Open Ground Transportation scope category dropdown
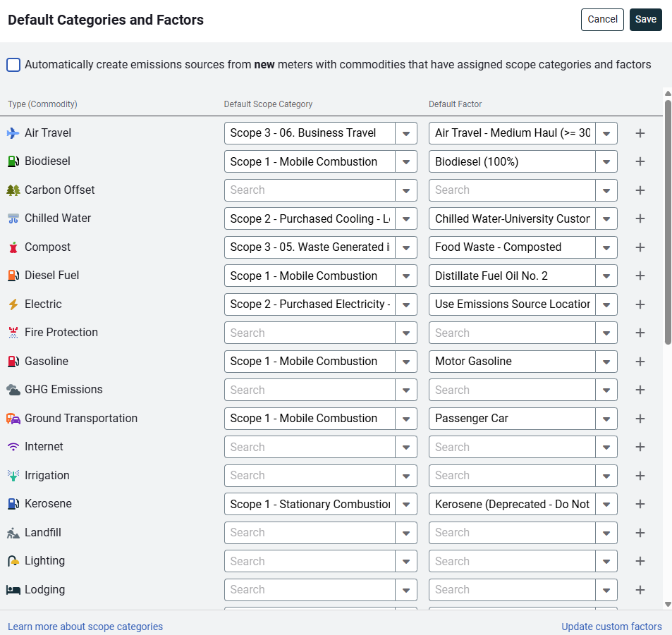The image size is (672, 635). 406,419
